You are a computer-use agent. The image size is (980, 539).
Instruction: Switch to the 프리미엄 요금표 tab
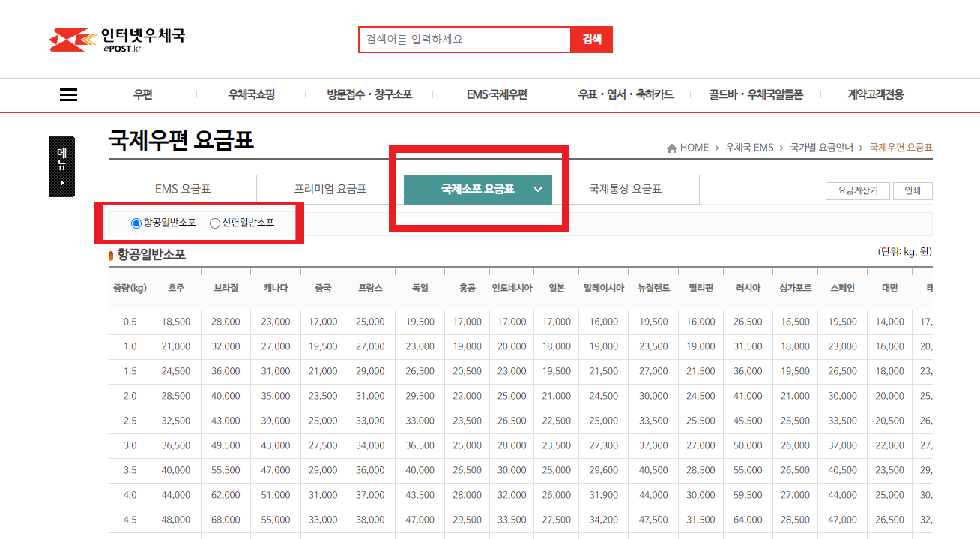[330, 189]
